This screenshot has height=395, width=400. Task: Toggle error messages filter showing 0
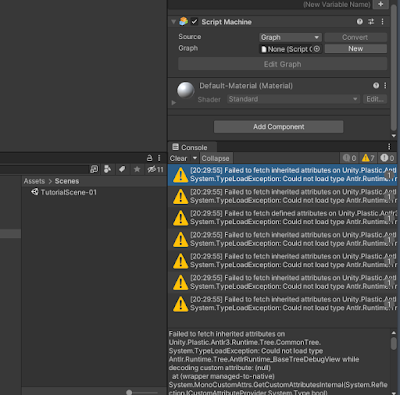click(x=387, y=158)
